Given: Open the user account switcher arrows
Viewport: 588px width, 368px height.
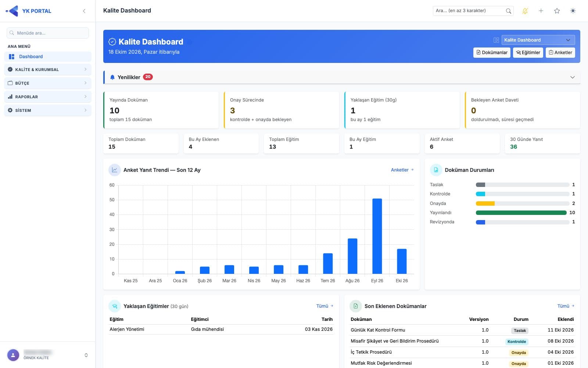Looking at the screenshot, I should click(x=86, y=355).
